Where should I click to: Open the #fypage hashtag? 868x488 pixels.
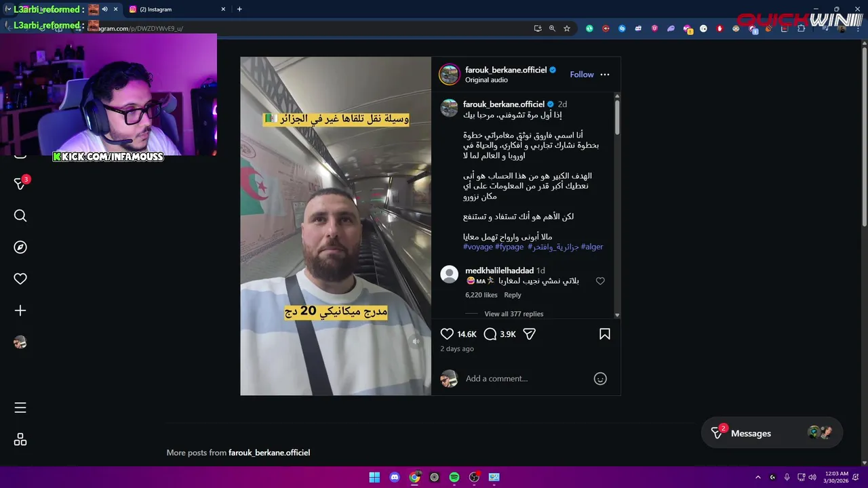(509, 247)
